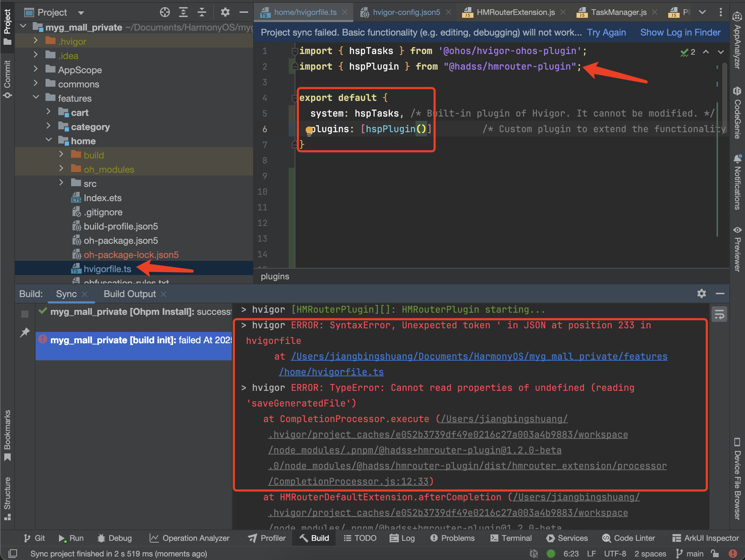Open the Device File Browser panel
745x560 pixels.
click(737, 479)
